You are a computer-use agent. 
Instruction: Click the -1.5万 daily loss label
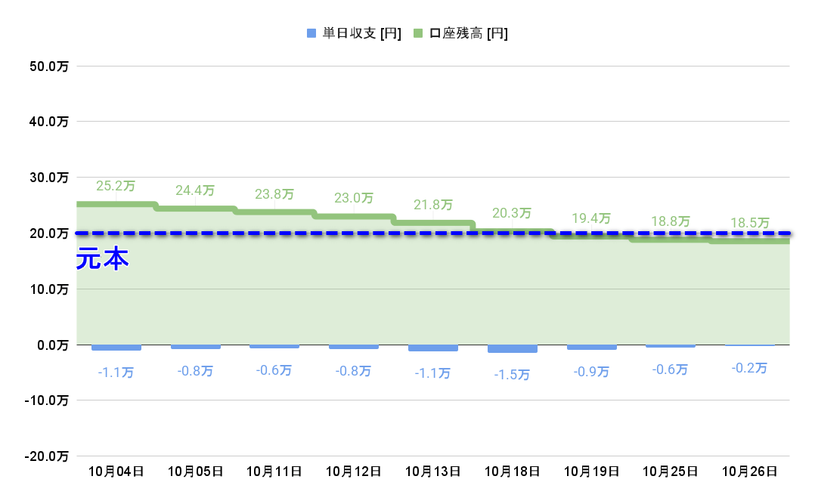coord(513,375)
